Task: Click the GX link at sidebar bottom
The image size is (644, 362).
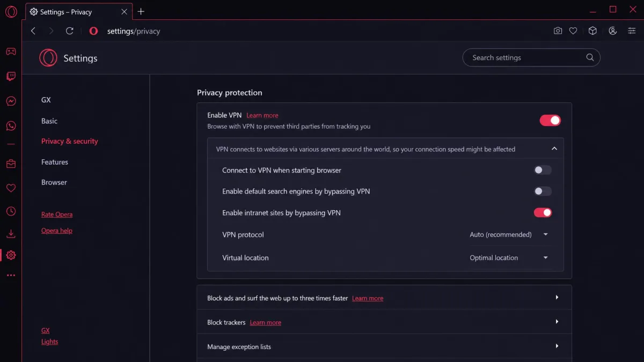Action: 46,330
